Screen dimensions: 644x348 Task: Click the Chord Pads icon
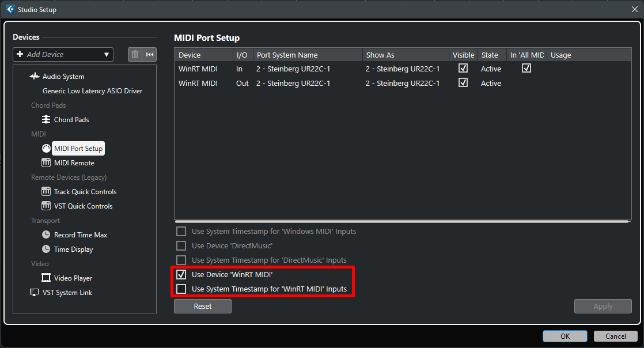pos(46,120)
